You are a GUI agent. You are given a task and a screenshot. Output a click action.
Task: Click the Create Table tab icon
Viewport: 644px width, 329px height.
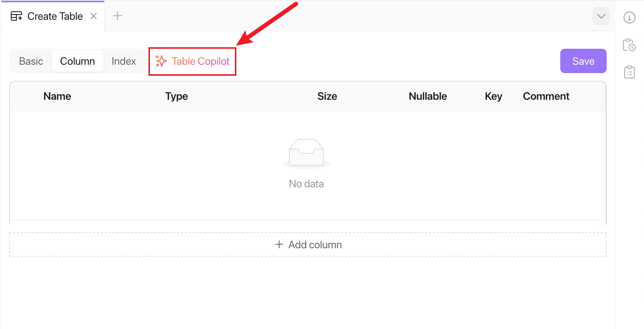pos(16,16)
